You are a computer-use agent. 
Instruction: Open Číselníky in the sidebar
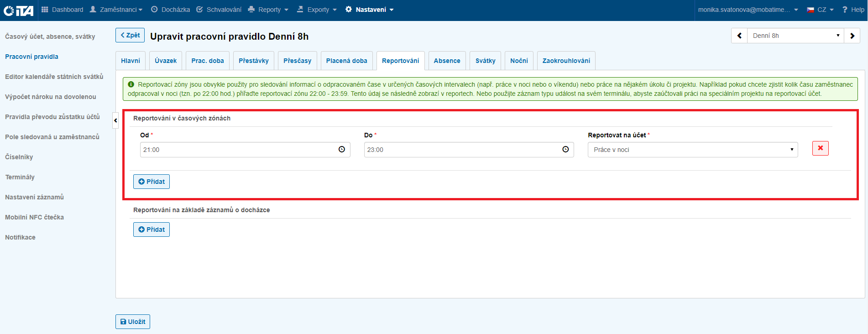[19, 157]
